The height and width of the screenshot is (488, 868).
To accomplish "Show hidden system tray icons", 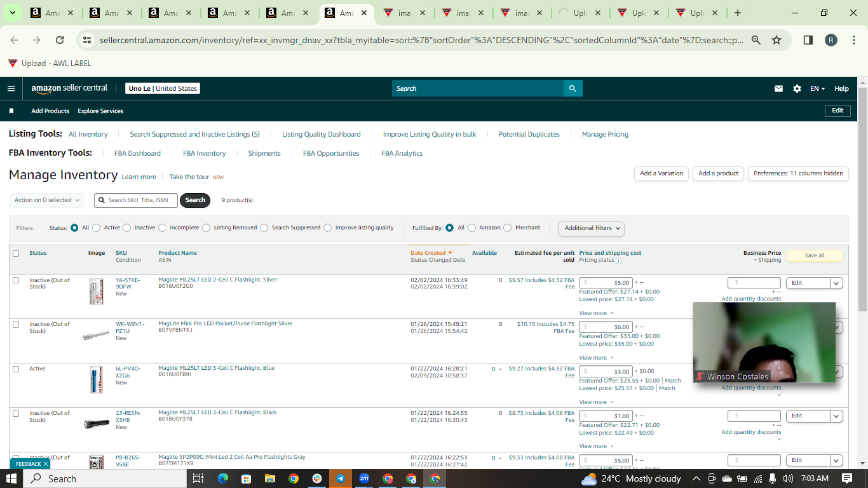I will coord(696,478).
